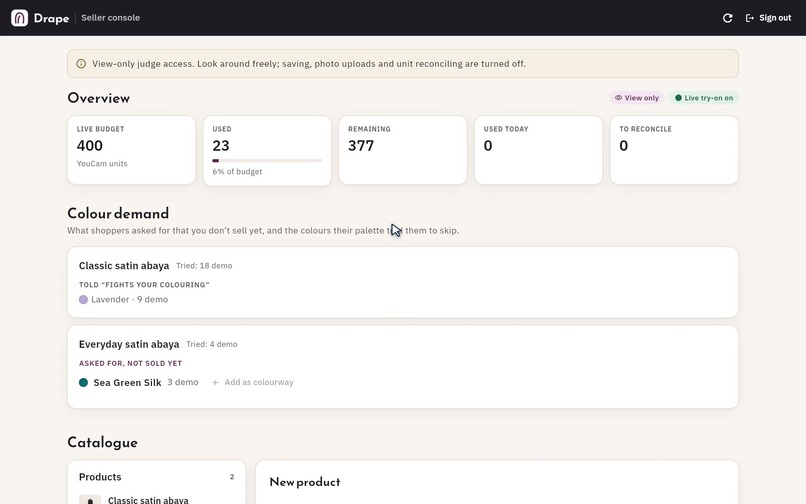Click the Overview heading
The width and height of the screenshot is (806, 504).
coord(99,98)
